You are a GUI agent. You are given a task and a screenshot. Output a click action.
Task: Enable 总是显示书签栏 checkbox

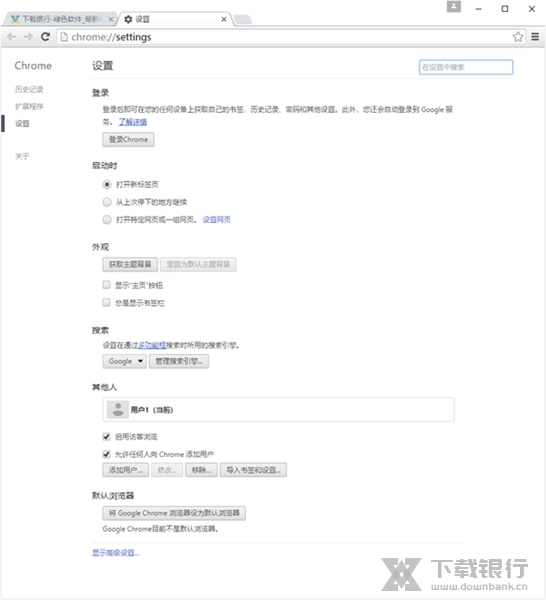click(106, 302)
